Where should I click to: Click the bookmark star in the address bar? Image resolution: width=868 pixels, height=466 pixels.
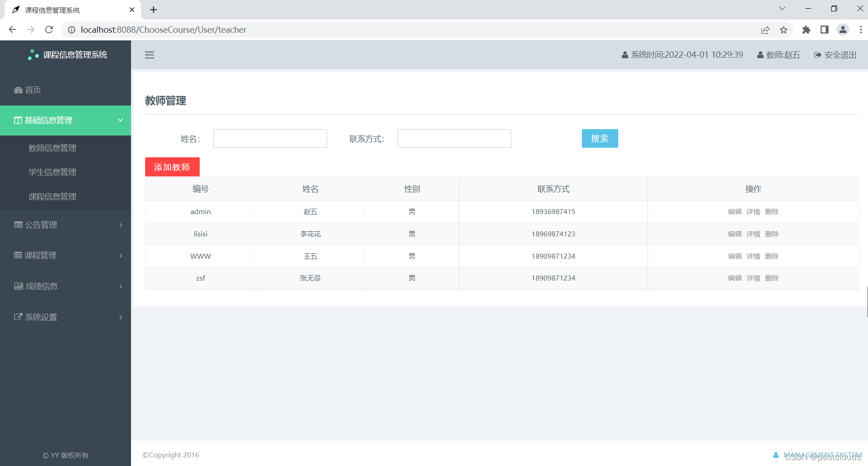coord(783,30)
